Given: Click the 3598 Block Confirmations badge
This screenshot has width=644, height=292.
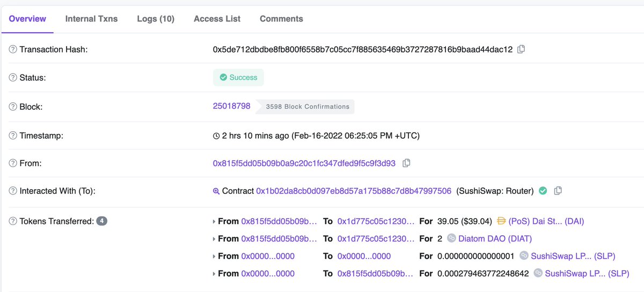Looking at the screenshot, I should pyautogui.click(x=305, y=107).
